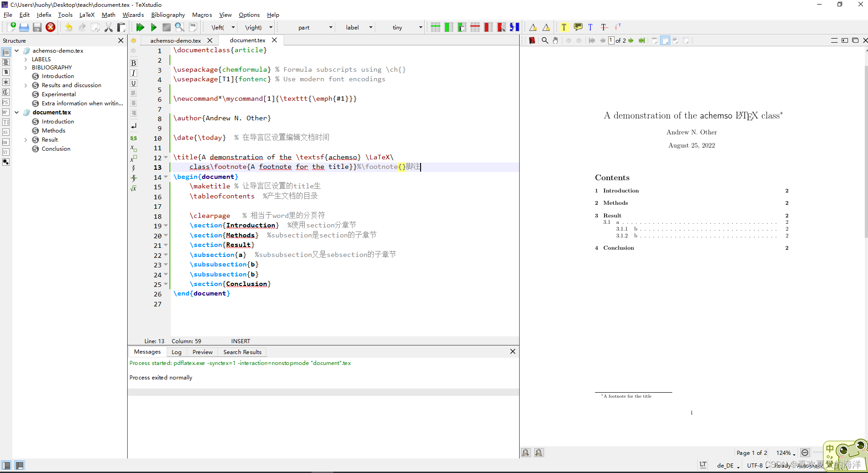This screenshot has height=473, width=868.
Task: Toggle the continuous page view mode button
Action: click(x=665, y=40)
